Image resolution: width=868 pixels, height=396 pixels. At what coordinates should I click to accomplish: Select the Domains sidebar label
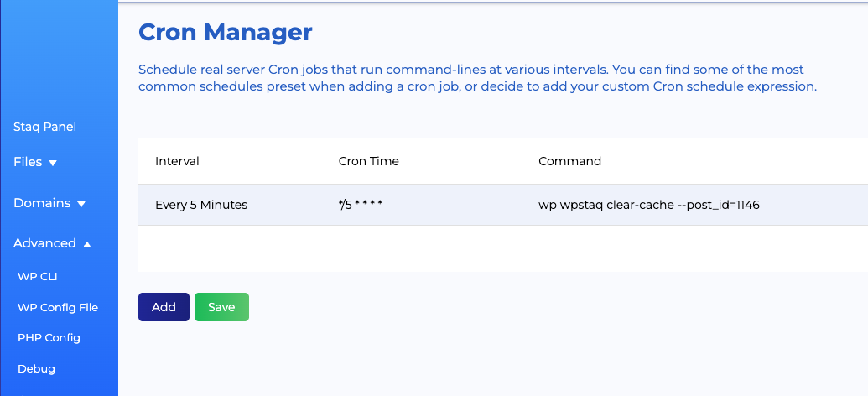pos(42,203)
